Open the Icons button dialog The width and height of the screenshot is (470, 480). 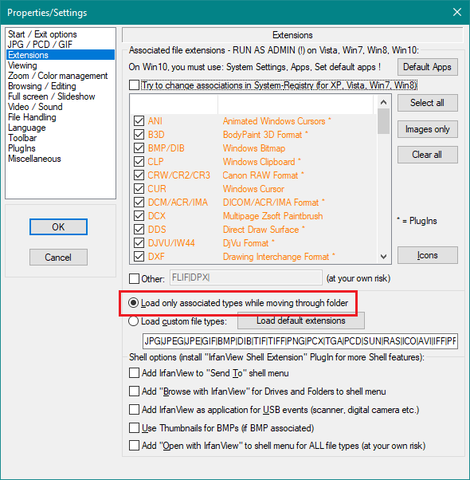(427, 255)
